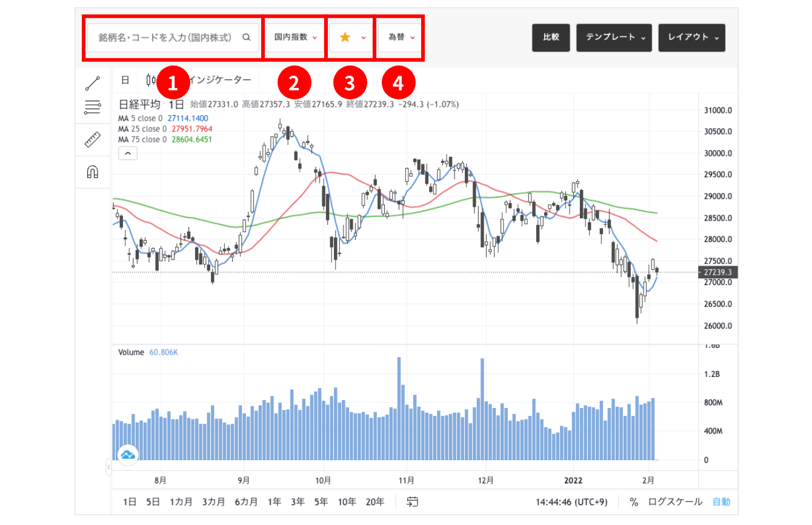Toggle the magnet snap mode
The width and height of the screenshot is (812, 525).
point(92,172)
